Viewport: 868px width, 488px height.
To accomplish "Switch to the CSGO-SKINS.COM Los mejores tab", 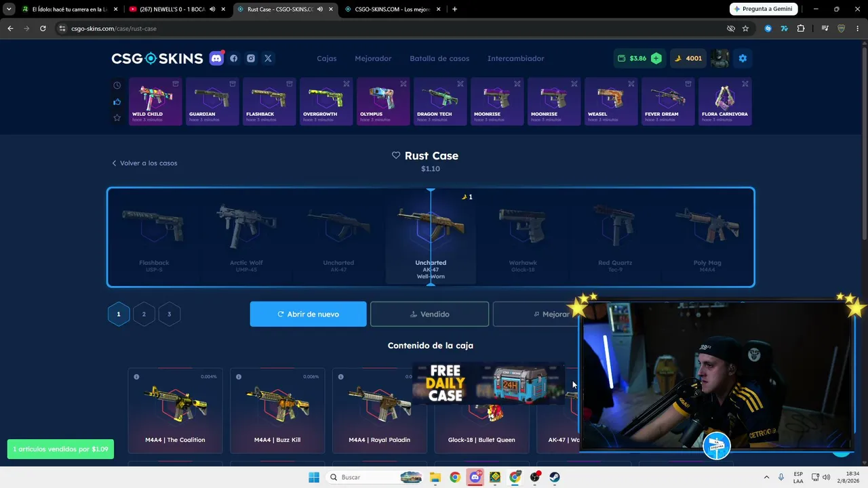I will click(x=393, y=9).
